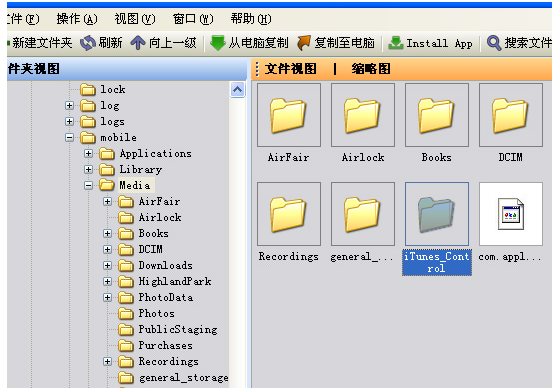Screen dimensions: 552x388
Task: Expand the Applications folder node
Action: pos(88,154)
